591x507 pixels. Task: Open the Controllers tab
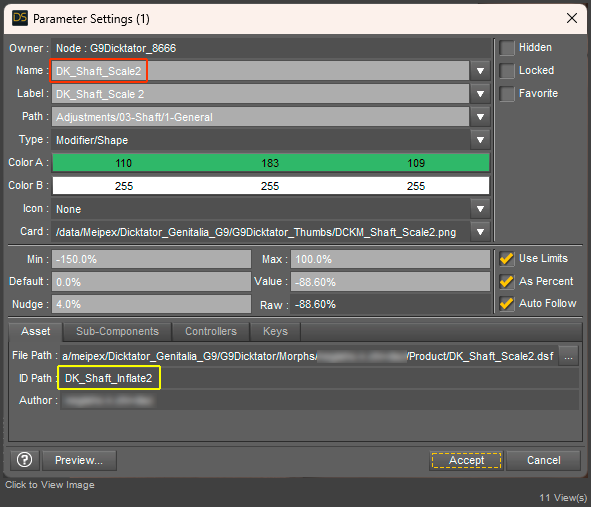[211, 331]
